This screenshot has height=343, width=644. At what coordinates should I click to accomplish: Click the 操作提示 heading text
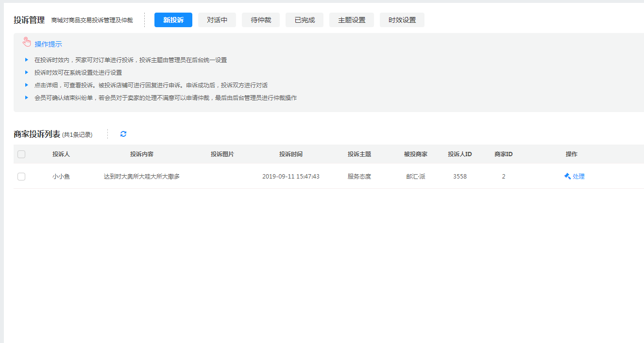[48, 44]
